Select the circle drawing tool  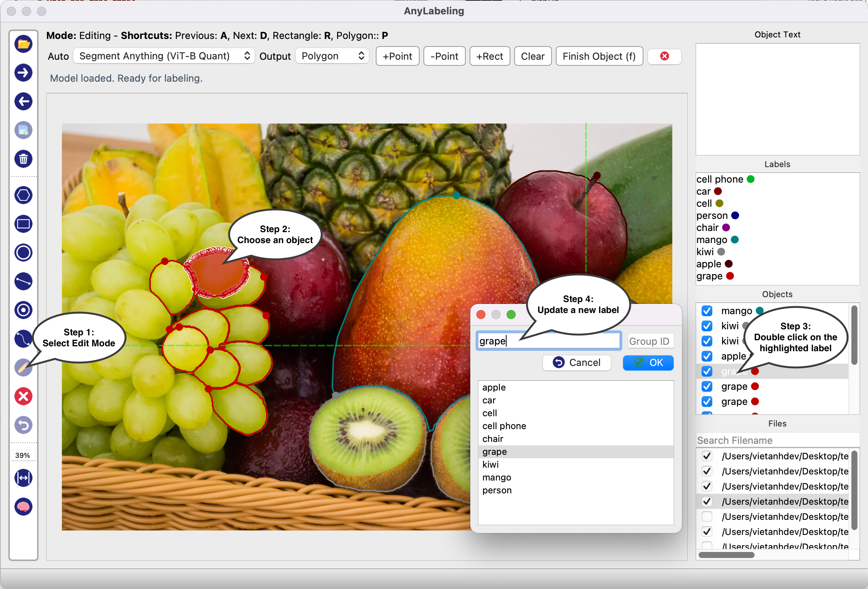pyautogui.click(x=23, y=253)
